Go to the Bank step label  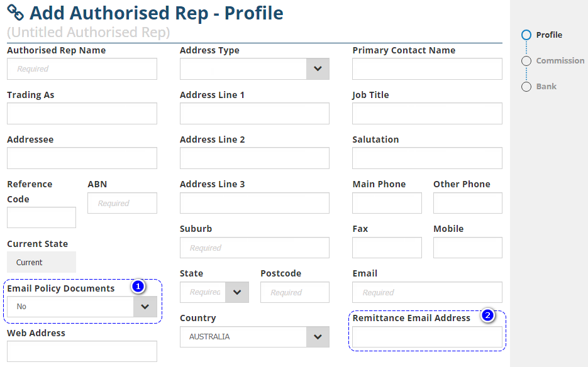pos(546,87)
